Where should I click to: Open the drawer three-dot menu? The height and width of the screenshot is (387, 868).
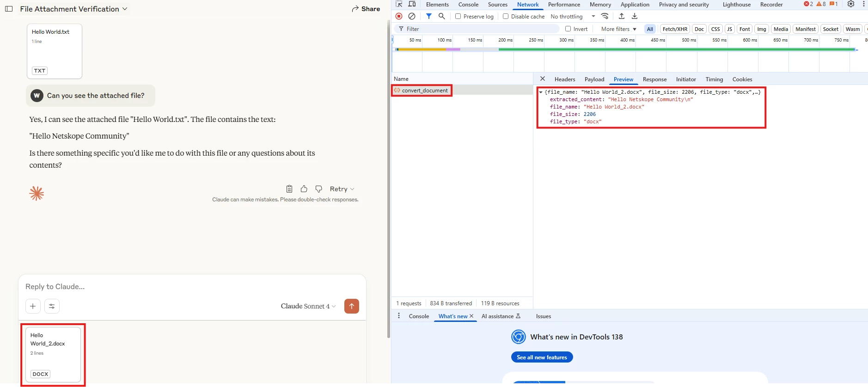click(399, 316)
